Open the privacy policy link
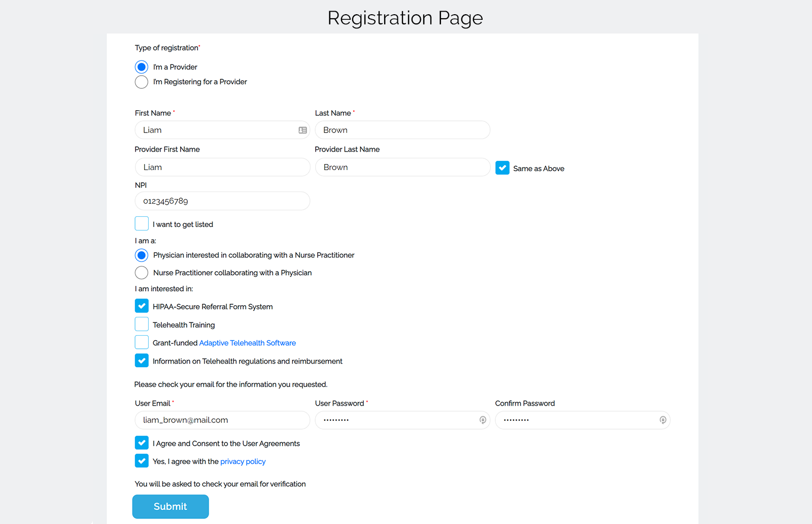This screenshot has height=524, width=812. coord(243,462)
